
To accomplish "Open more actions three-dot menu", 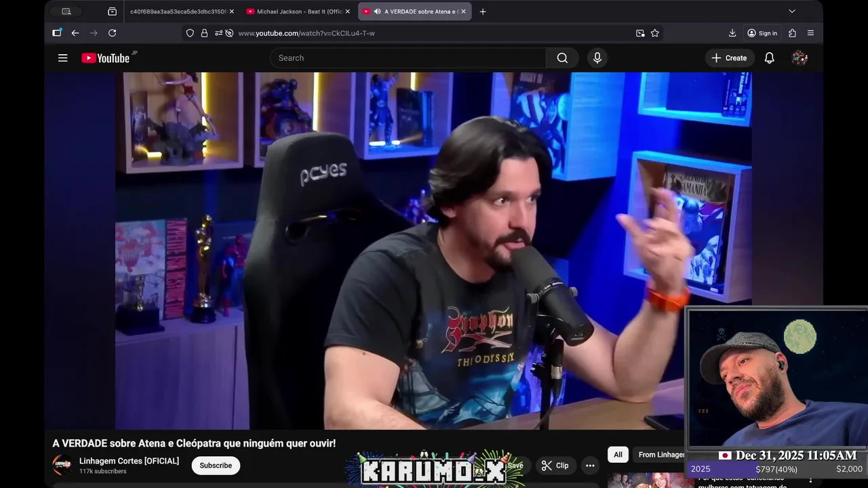I will point(590,466).
